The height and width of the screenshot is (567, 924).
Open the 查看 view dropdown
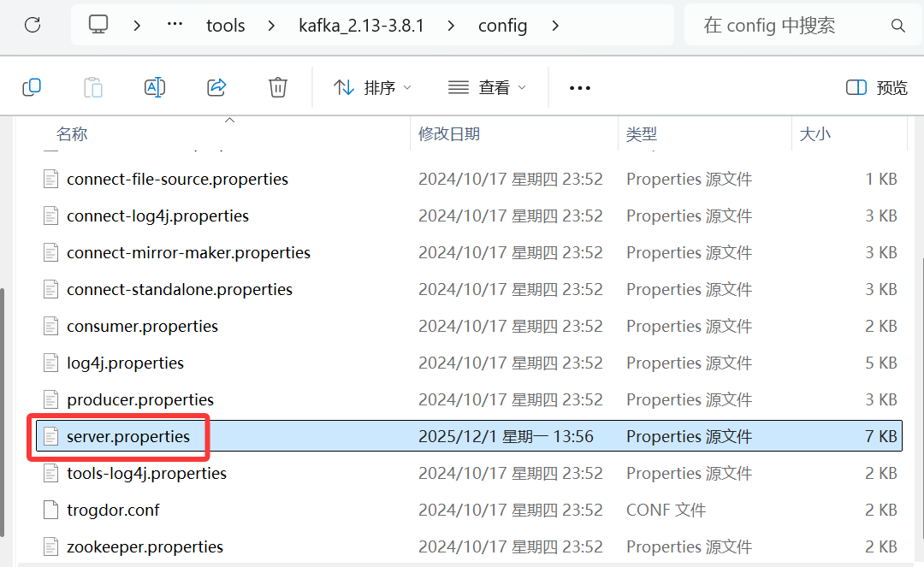(x=487, y=88)
